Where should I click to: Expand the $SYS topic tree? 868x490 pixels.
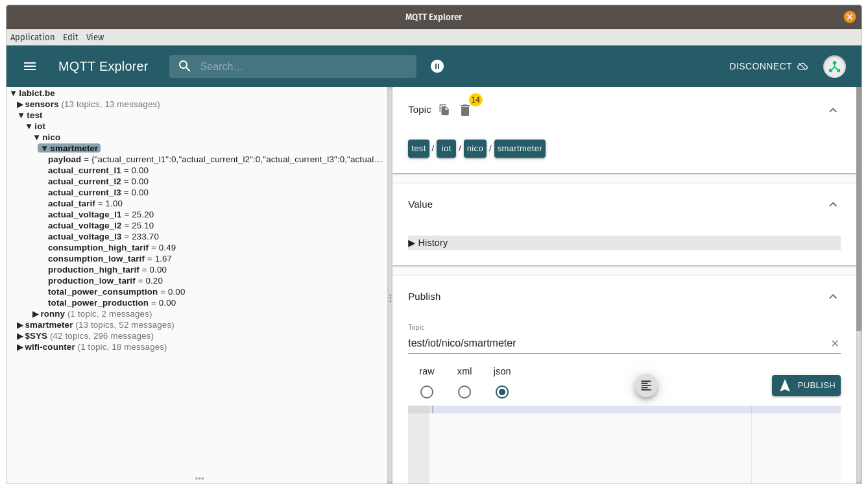20,336
